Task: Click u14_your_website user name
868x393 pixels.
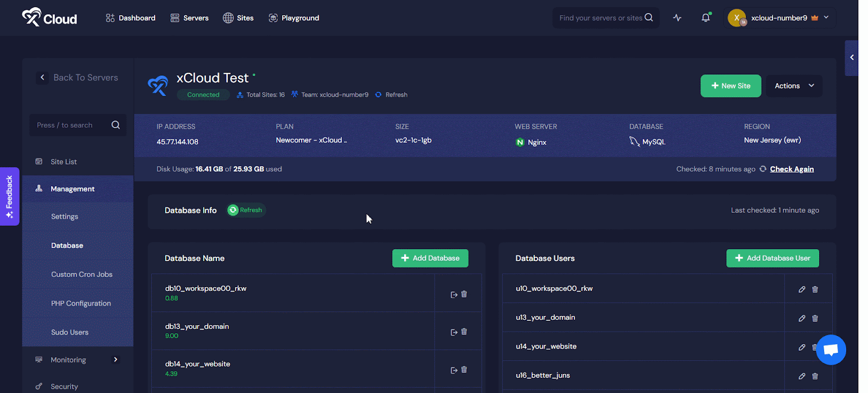Action: click(x=546, y=346)
